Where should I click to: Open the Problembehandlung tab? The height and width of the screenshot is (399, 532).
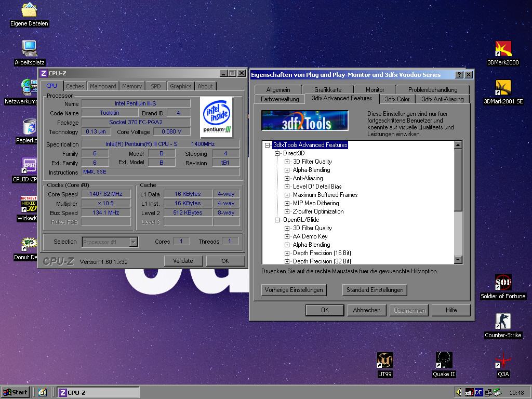(x=433, y=89)
